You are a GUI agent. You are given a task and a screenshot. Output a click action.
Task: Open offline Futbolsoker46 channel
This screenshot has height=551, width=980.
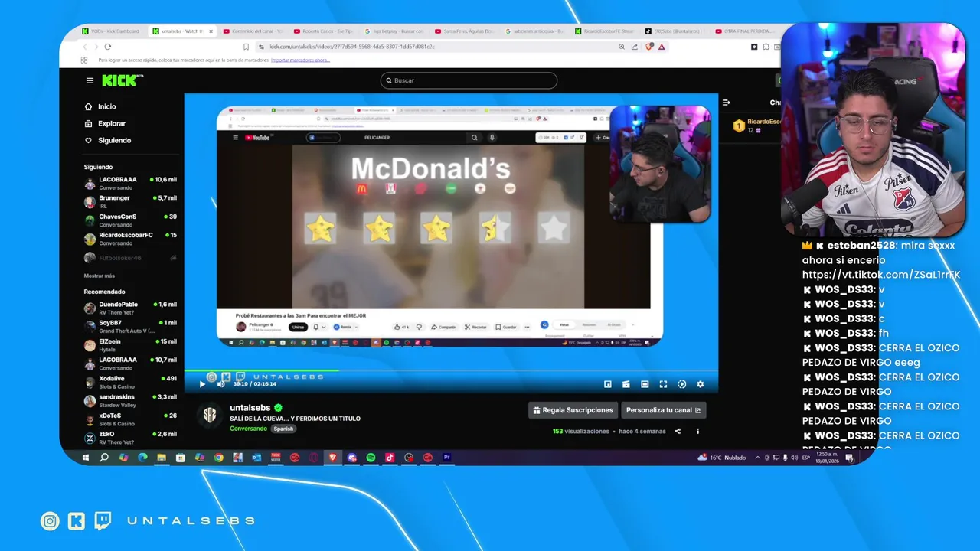coord(130,258)
